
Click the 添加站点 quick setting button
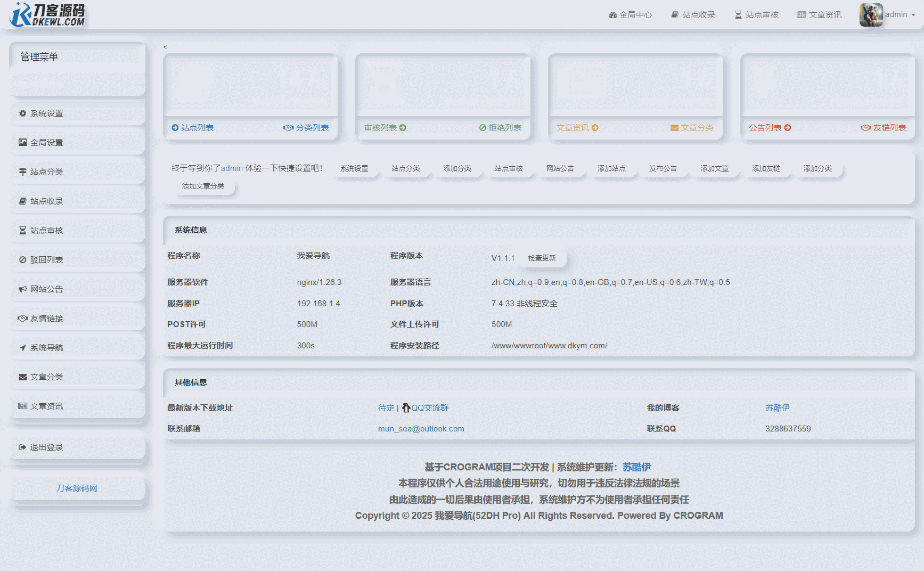611,168
